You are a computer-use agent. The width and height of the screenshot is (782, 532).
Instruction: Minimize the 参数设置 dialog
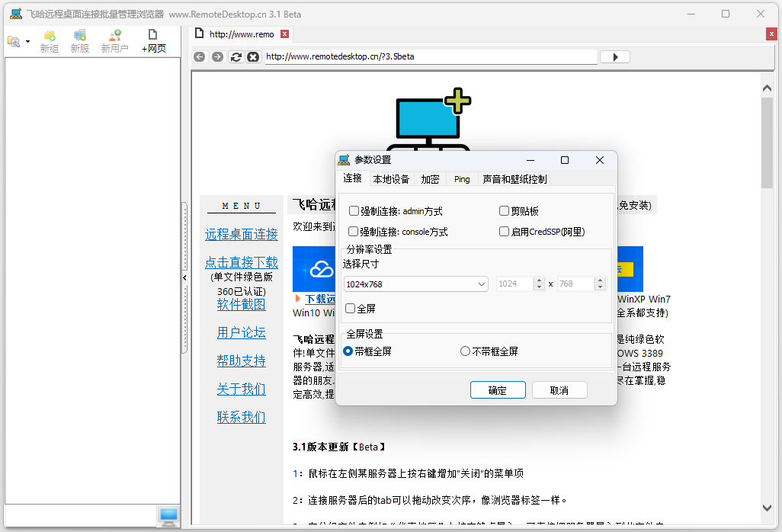coord(530,160)
